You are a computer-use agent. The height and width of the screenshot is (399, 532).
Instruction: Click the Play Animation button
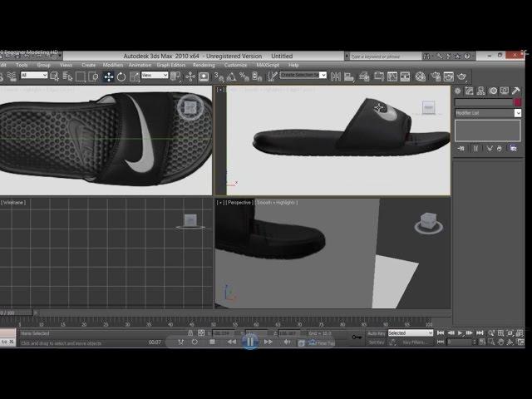pos(460,333)
